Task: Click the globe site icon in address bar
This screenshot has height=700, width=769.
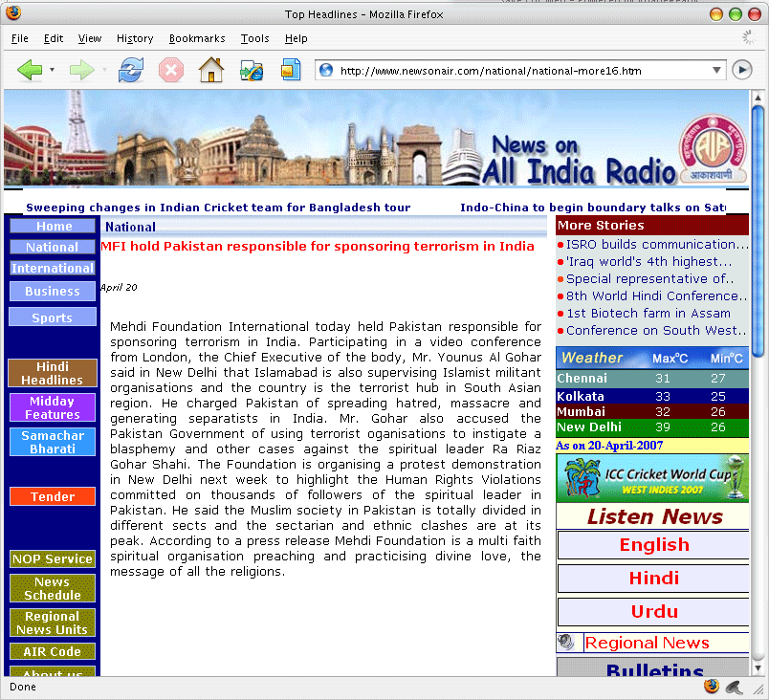Action: 326,71
